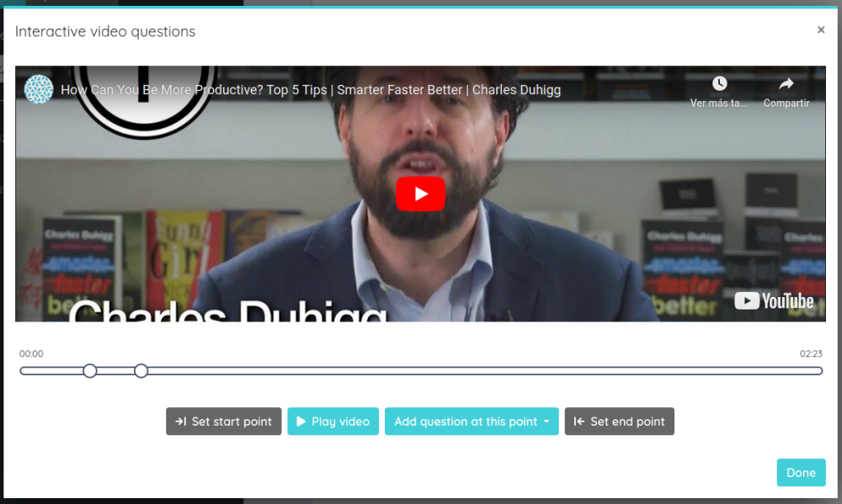
Task: Click the Set start point button
Action: coord(223,422)
